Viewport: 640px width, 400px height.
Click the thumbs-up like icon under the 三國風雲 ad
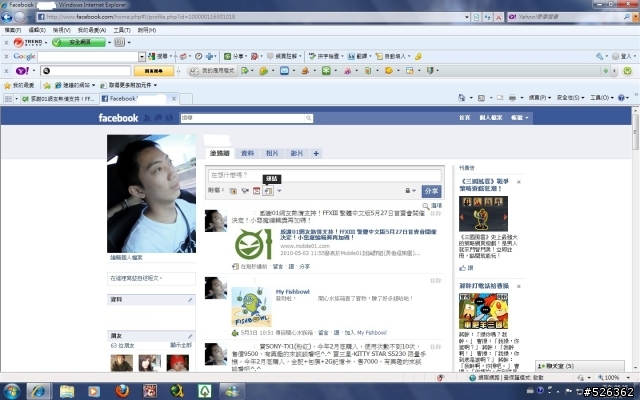tap(462, 268)
